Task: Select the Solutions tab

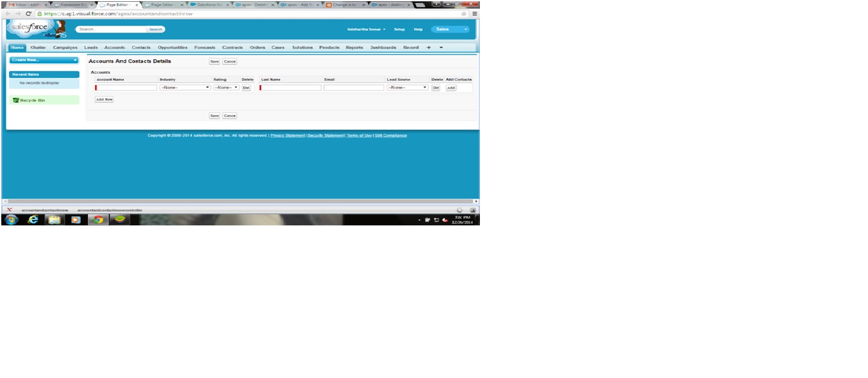Action: [303, 47]
